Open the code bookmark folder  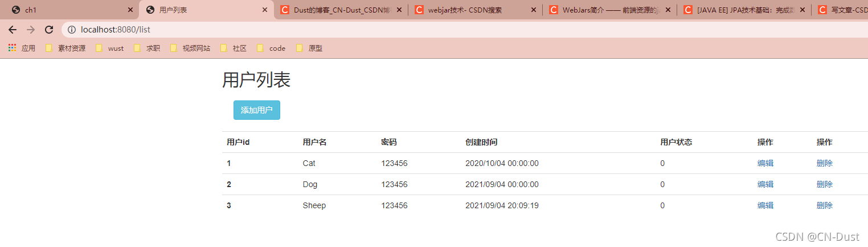[271, 48]
